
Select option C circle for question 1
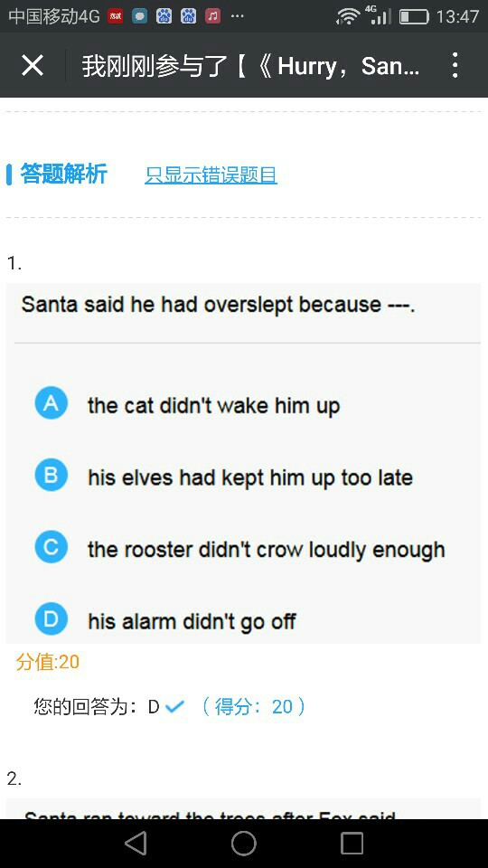click(x=51, y=547)
